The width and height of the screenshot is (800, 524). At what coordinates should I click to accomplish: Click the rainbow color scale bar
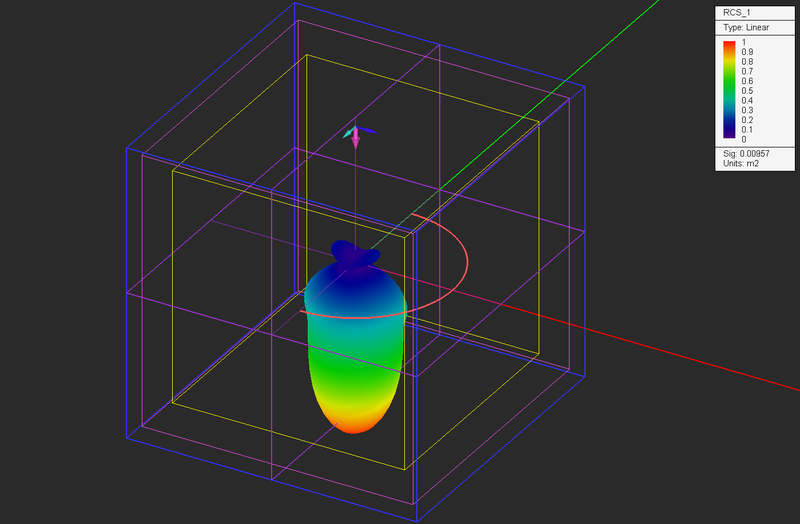[x=729, y=90]
